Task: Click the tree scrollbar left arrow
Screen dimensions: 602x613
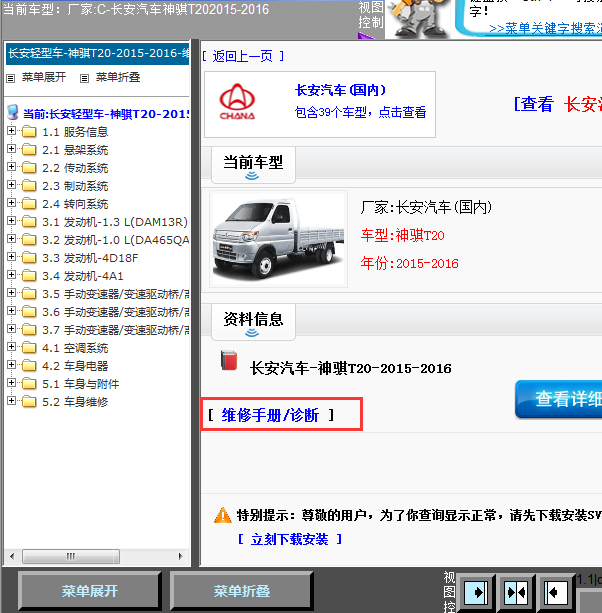Action: coord(12,556)
